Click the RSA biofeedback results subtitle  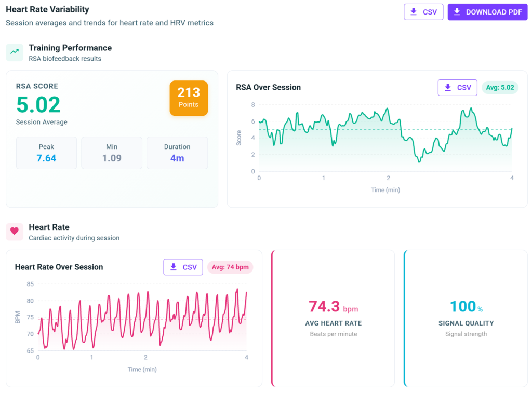65,59
